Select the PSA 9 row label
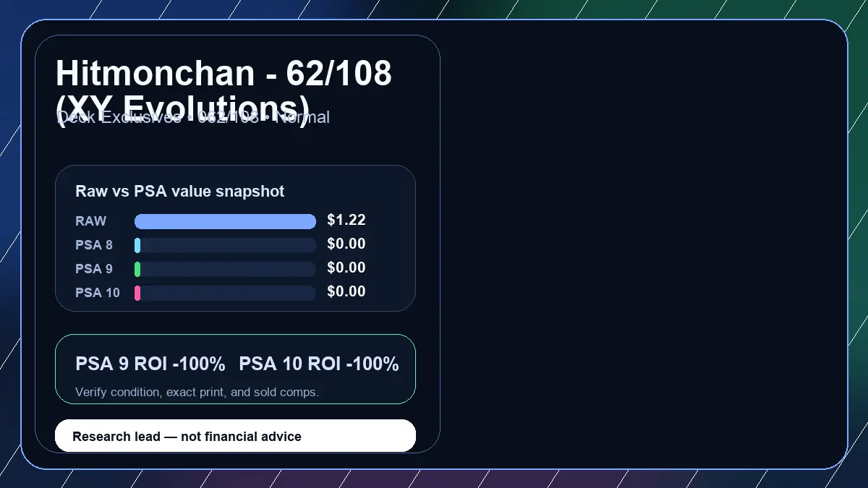The height and width of the screenshot is (488, 868). click(94, 269)
